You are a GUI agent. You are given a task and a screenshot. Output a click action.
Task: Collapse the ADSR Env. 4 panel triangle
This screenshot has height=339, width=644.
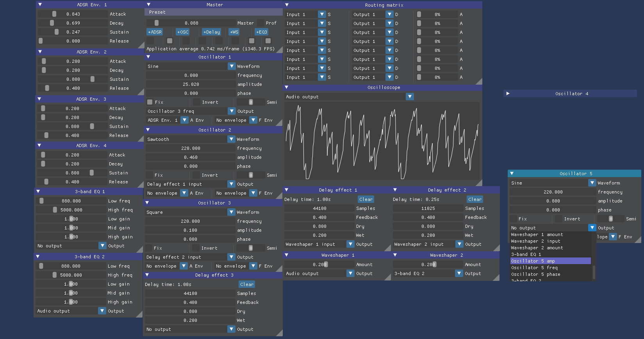click(39, 145)
